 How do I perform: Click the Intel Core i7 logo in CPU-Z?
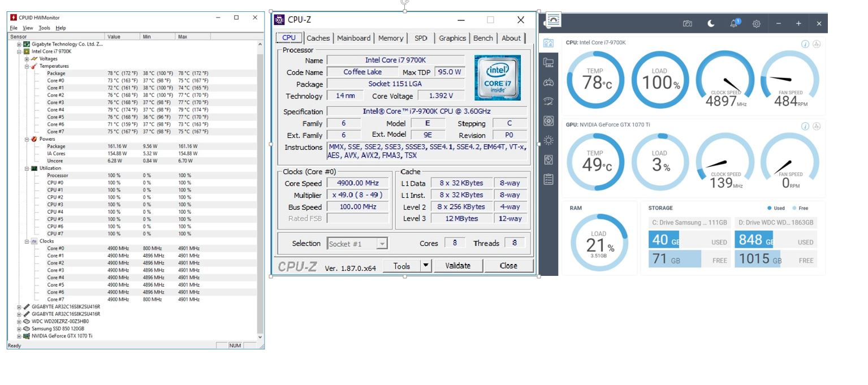(498, 78)
